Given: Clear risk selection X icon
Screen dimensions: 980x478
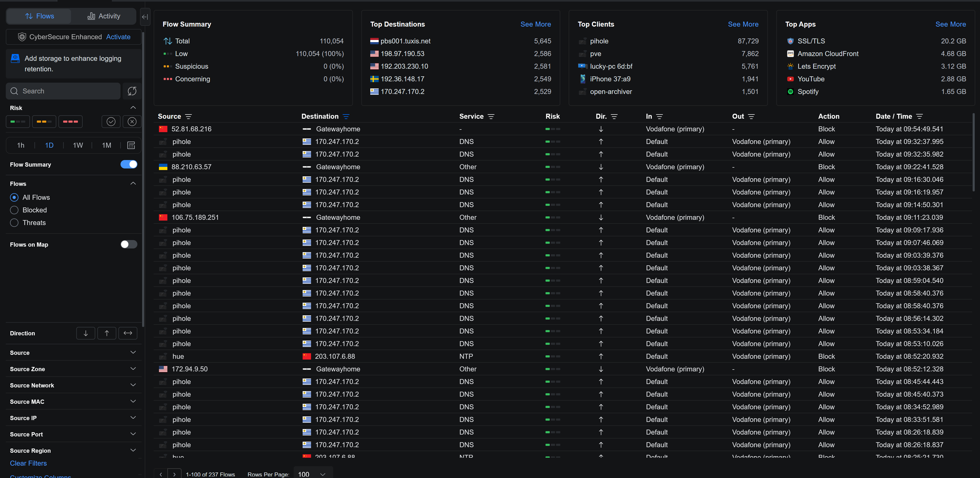Looking at the screenshot, I should (132, 121).
